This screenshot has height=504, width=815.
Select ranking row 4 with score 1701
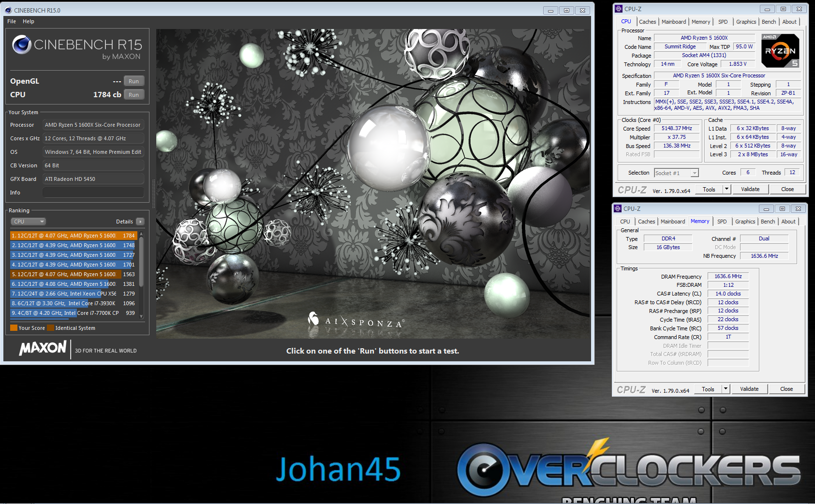[74, 265]
